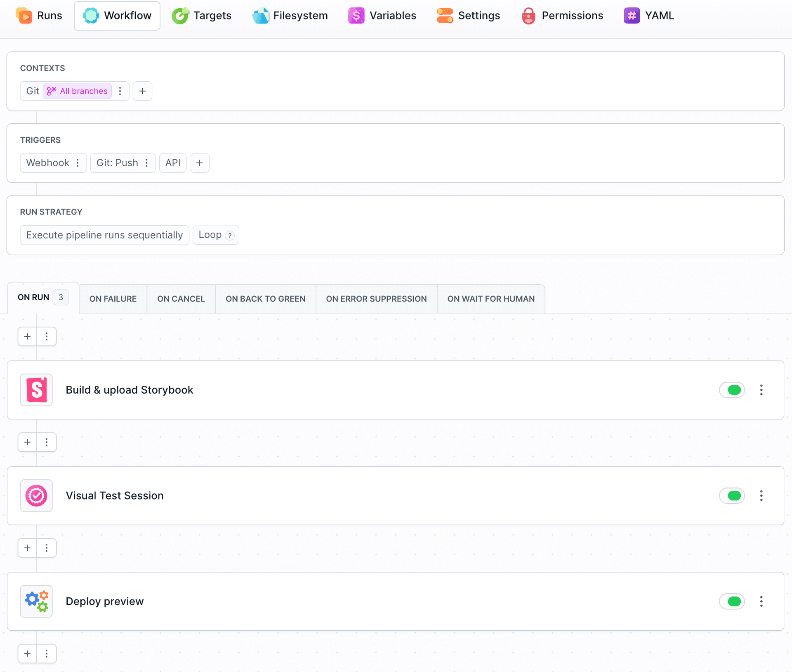The image size is (792, 672).
Task: Click the Visual Test Session icon
Action: tap(36, 495)
